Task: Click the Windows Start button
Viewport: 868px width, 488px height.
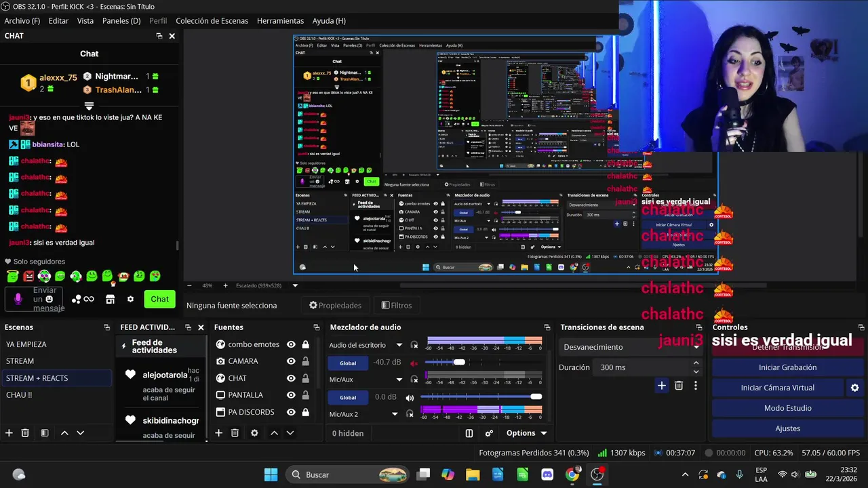Action: 271,474
